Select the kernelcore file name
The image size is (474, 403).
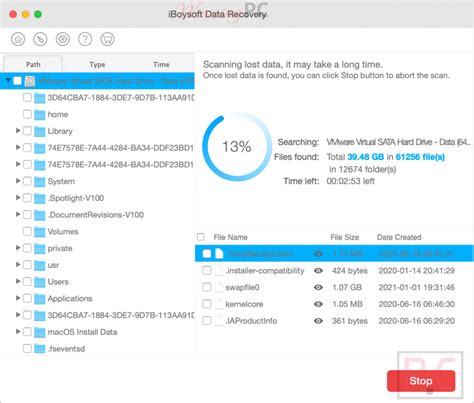click(244, 304)
